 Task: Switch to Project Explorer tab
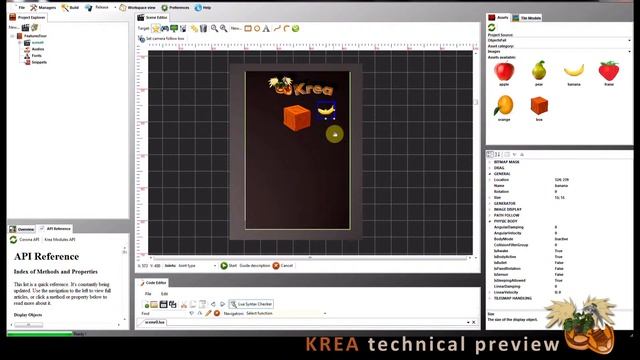click(27, 17)
